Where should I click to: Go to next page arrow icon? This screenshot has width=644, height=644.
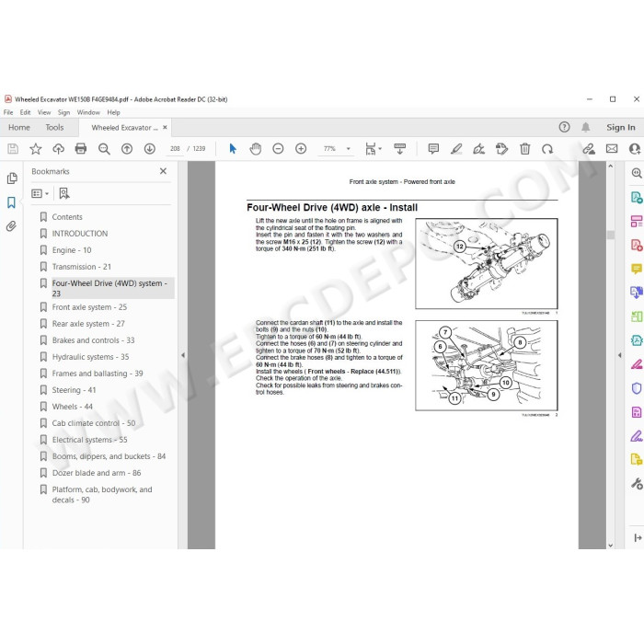click(x=149, y=149)
